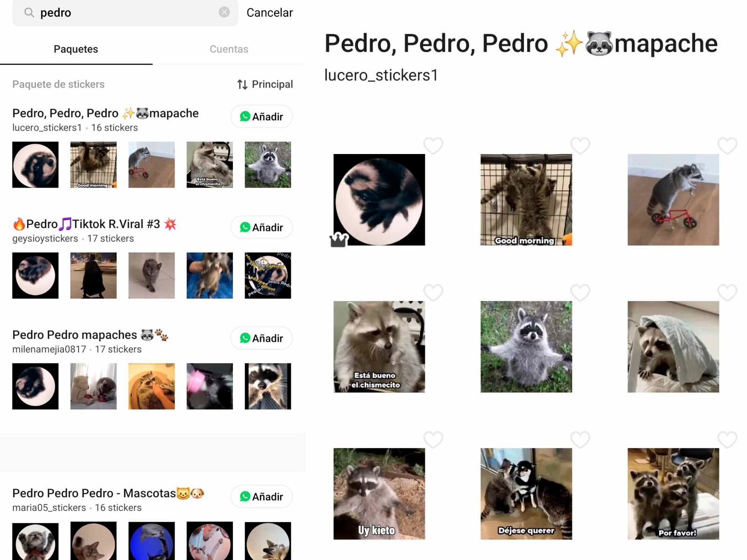Toggle the heart on the "Por favor!" sticker
Viewport: 747px width, 560px height.
(x=727, y=439)
